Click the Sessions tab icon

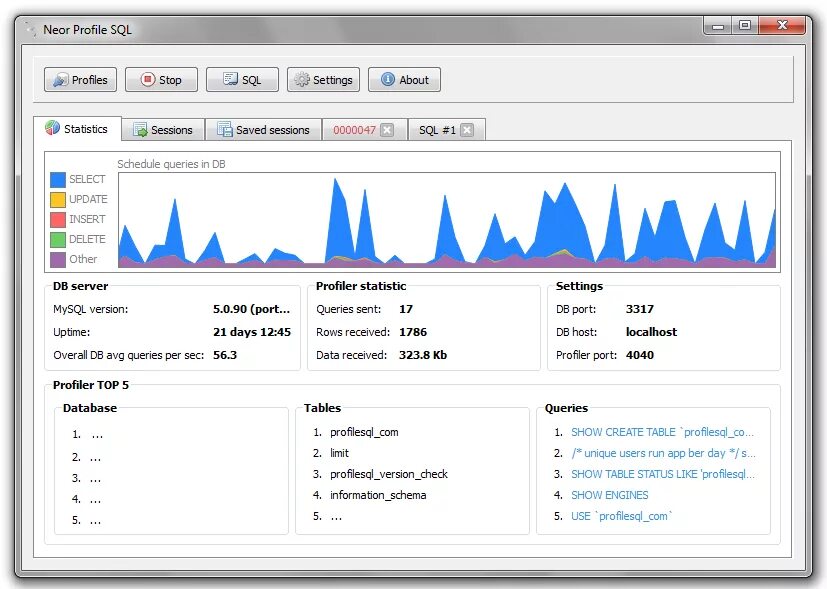click(140, 130)
